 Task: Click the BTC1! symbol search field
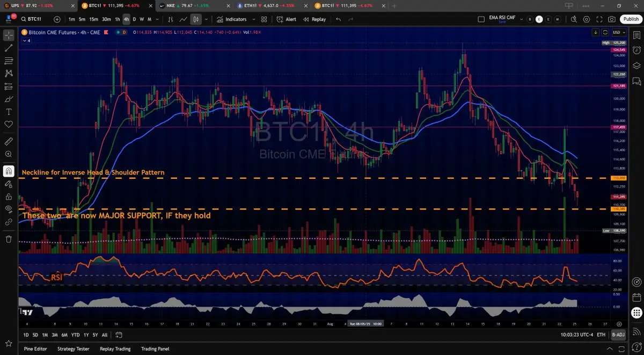coord(34,19)
